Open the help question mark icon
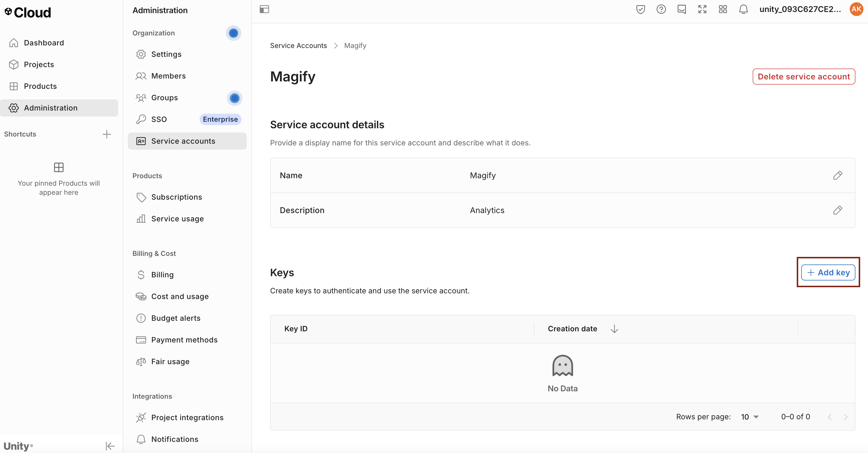 coord(661,9)
